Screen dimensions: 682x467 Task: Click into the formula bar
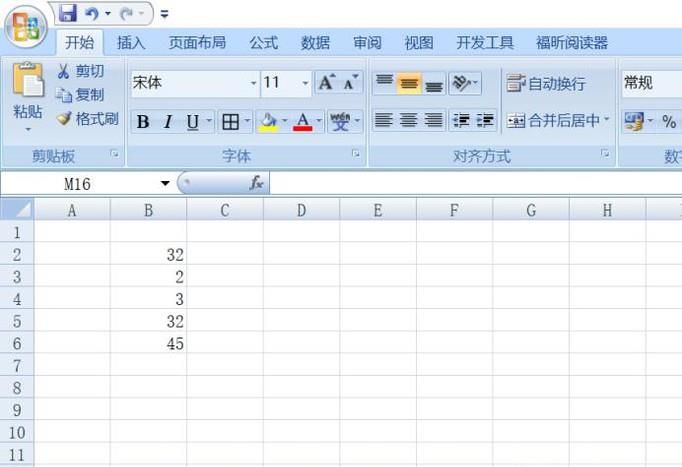tap(476, 183)
